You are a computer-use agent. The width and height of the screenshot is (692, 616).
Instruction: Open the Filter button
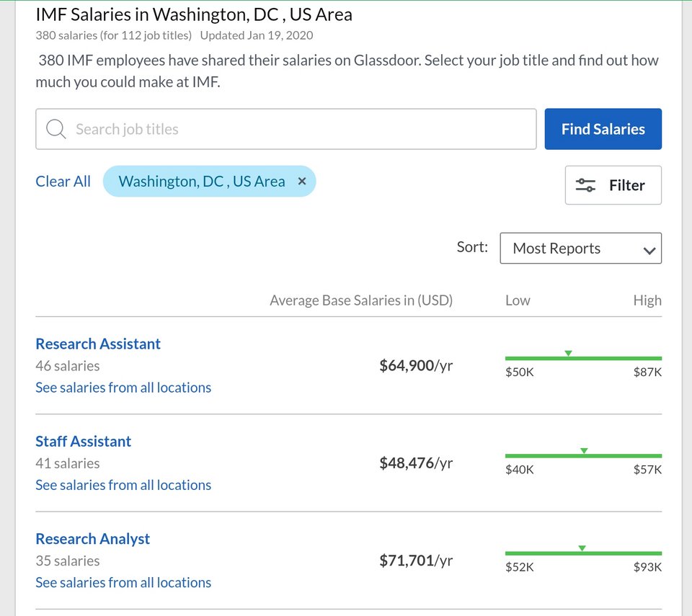pyautogui.click(x=613, y=185)
